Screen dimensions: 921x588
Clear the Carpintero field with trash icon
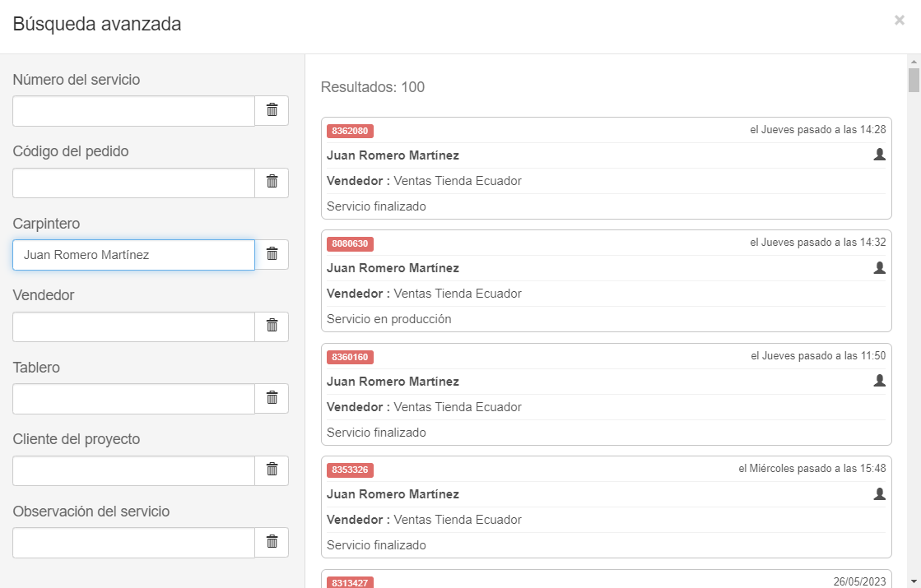pyautogui.click(x=272, y=254)
